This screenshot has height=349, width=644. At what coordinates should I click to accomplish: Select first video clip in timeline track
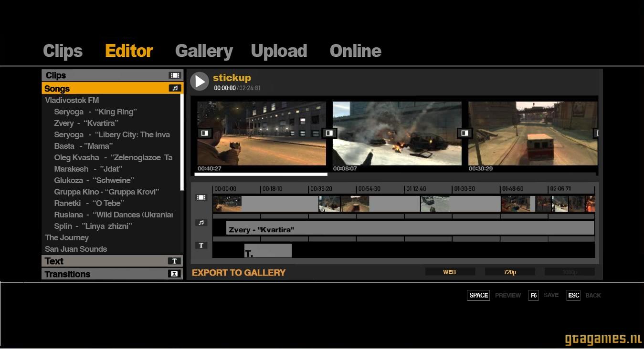(265, 203)
